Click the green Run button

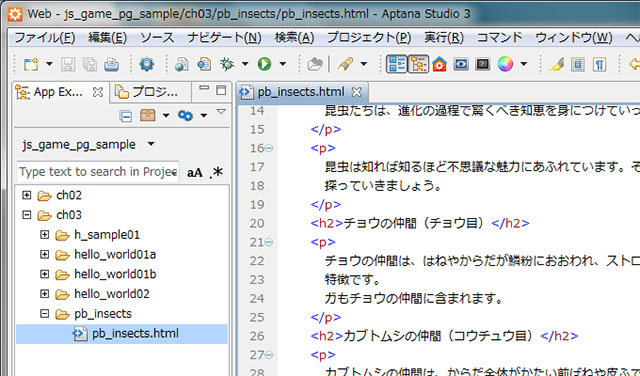point(264,64)
